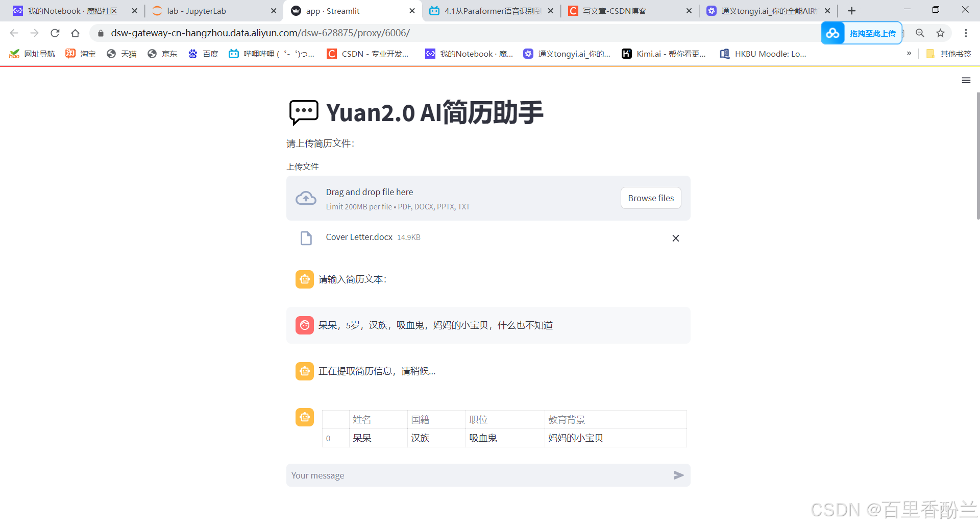Click the browser back arrow
Viewport: 980px width, 526px height.
click(x=14, y=33)
